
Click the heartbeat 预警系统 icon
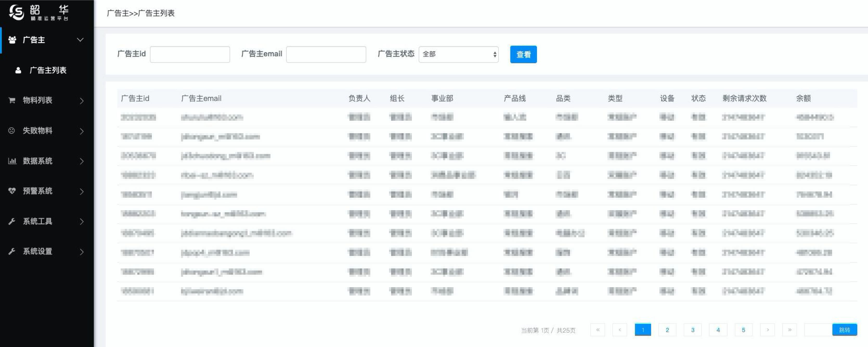pyautogui.click(x=12, y=191)
